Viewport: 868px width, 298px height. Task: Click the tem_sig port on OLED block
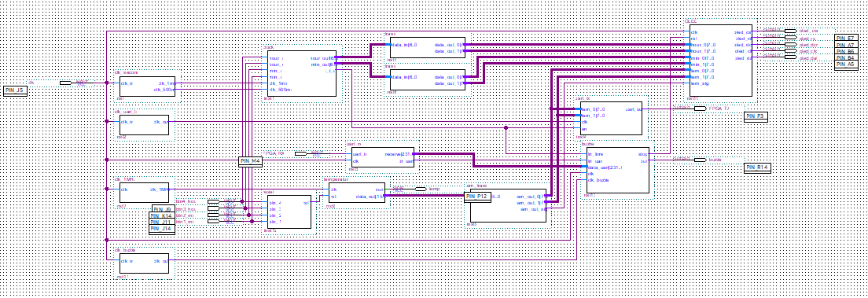coord(699,83)
